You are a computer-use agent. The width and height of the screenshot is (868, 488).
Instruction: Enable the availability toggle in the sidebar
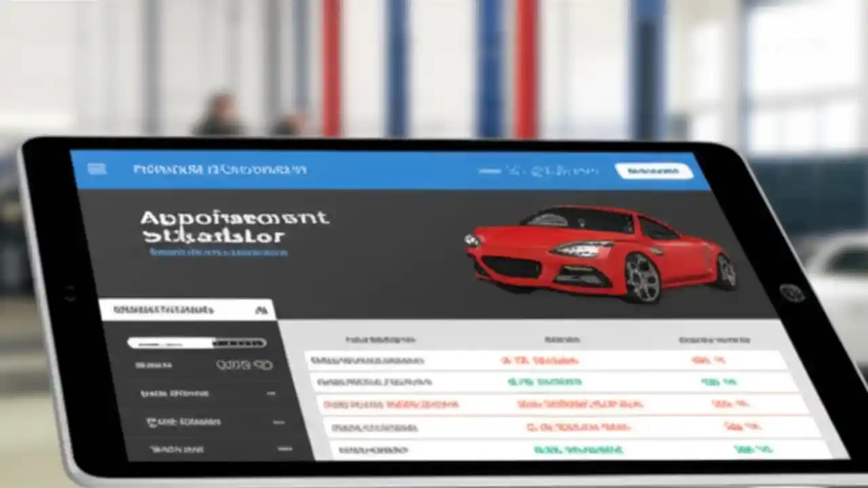pos(241,342)
